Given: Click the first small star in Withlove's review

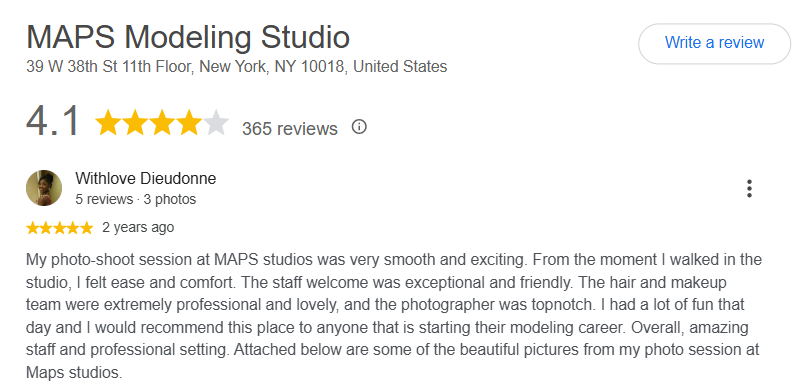Looking at the screenshot, I should pyautogui.click(x=33, y=228).
